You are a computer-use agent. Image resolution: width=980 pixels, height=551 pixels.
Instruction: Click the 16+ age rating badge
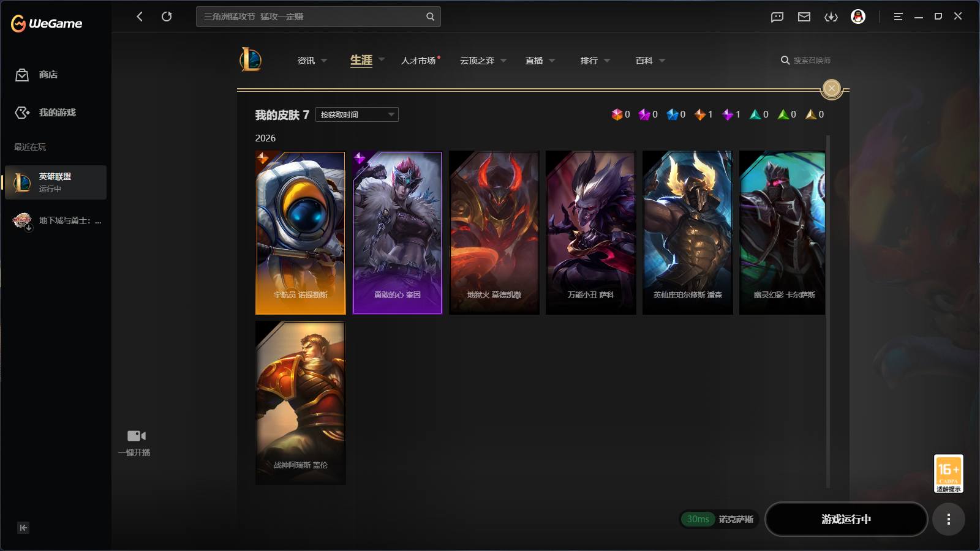click(x=949, y=473)
